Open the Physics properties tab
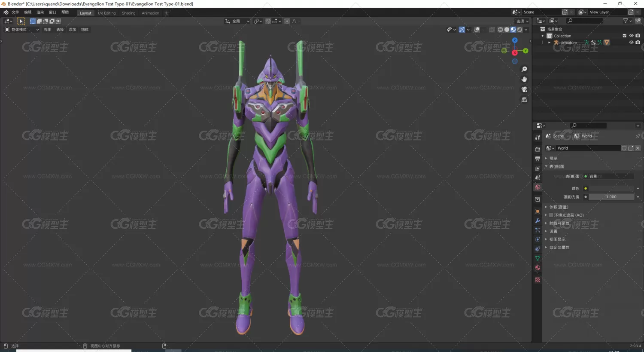This screenshot has width=644, height=352. click(x=538, y=239)
